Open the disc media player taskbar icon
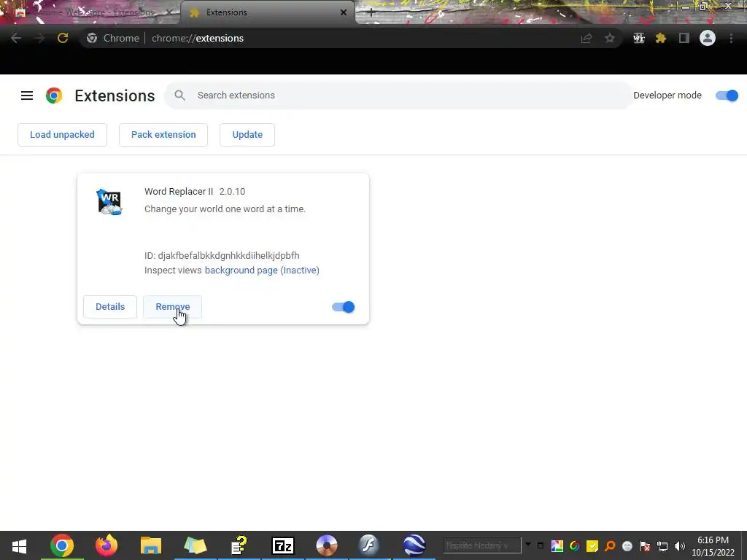Viewport: 747px width, 560px height. coord(326,545)
